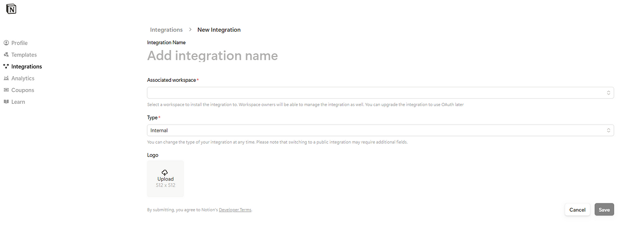Click the Integration Name label
Image resolution: width=644 pixels, height=237 pixels.
[167, 42]
